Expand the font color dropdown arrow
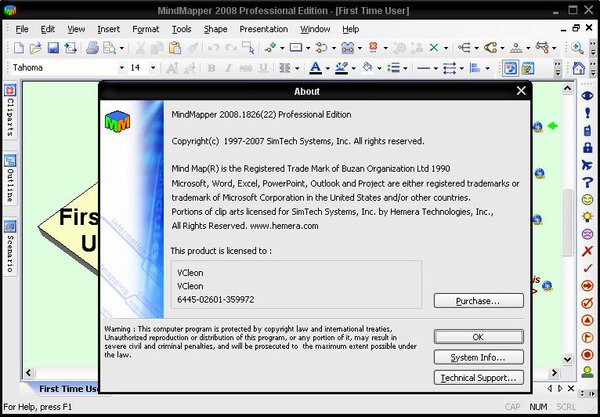This screenshot has width=600, height=417. pyautogui.click(x=328, y=68)
